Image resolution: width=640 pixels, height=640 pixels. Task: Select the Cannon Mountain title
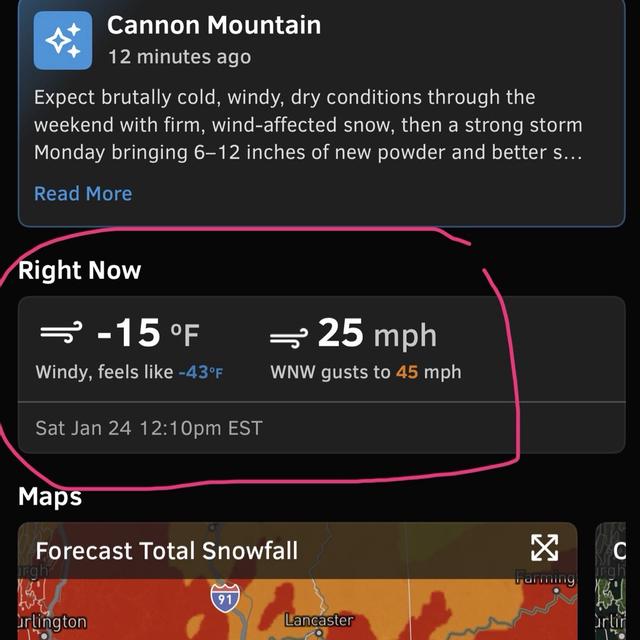pos(214,24)
